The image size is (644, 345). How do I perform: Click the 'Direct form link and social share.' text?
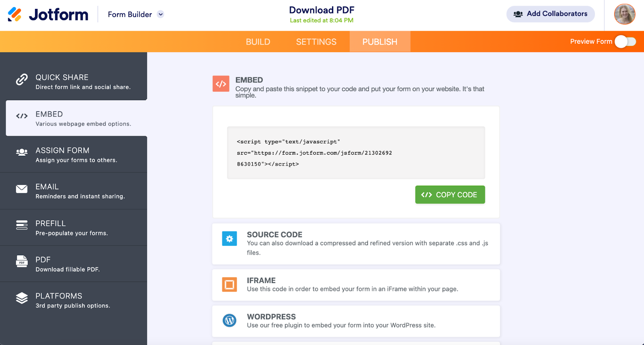coord(83,87)
